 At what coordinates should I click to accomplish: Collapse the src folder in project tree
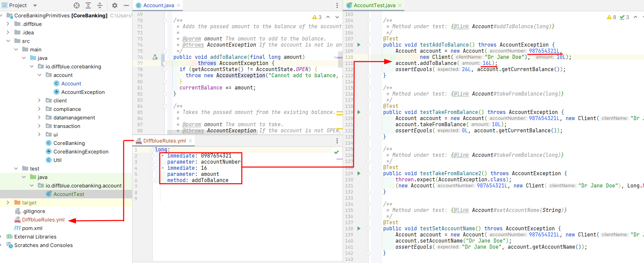pyautogui.click(x=8, y=41)
